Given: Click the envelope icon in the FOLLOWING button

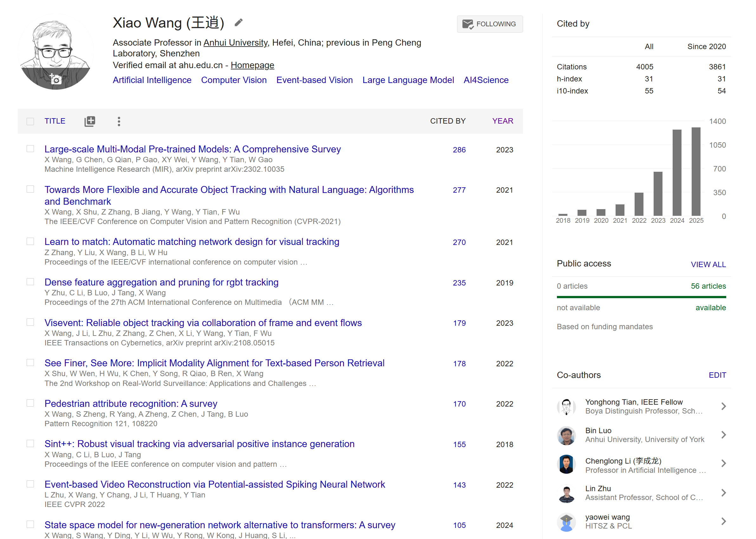Looking at the screenshot, I should click(468, 24).
